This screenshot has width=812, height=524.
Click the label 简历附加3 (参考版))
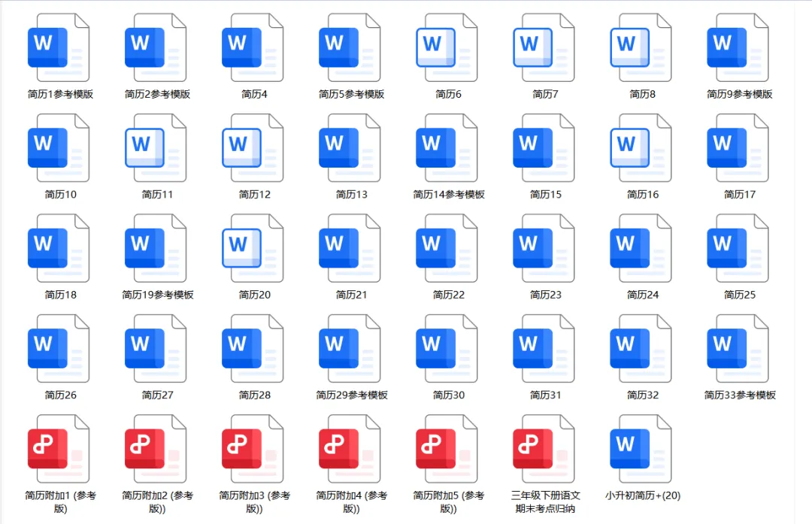pyautogui.click(x=255, y=501)
